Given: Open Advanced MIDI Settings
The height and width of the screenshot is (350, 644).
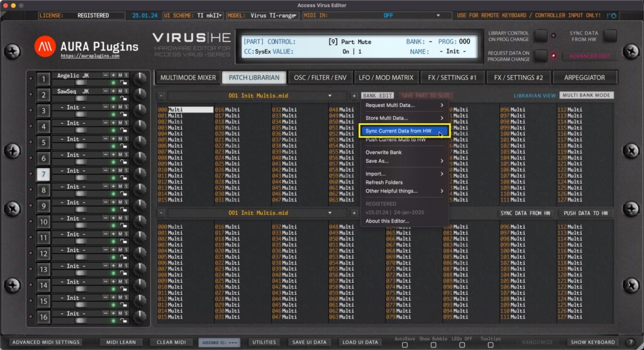Looking at the screenshot, I should pyautogui.click(x=46, y=342).
